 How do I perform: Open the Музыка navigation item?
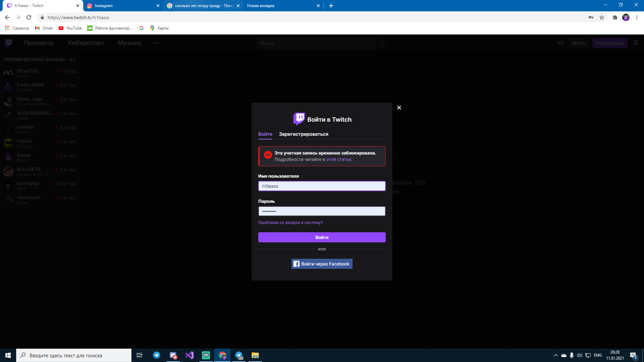pyautogui.click(x=129, y=43)
